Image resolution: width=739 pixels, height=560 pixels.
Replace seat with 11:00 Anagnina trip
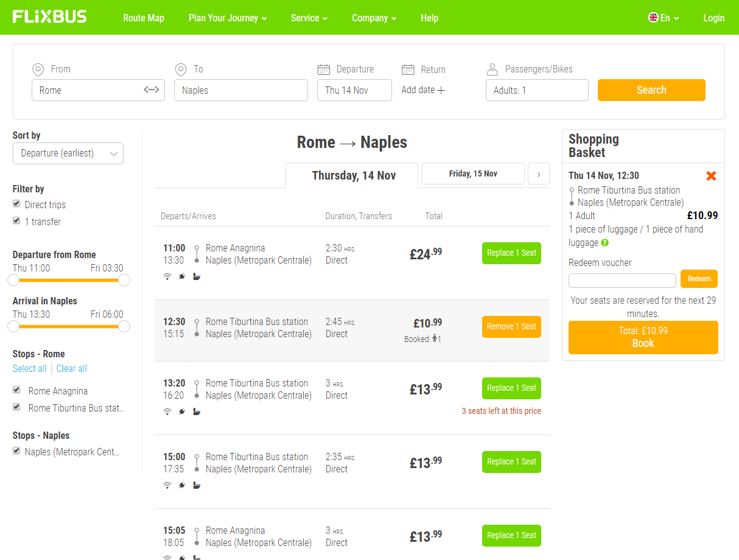[x=511, y=253]
